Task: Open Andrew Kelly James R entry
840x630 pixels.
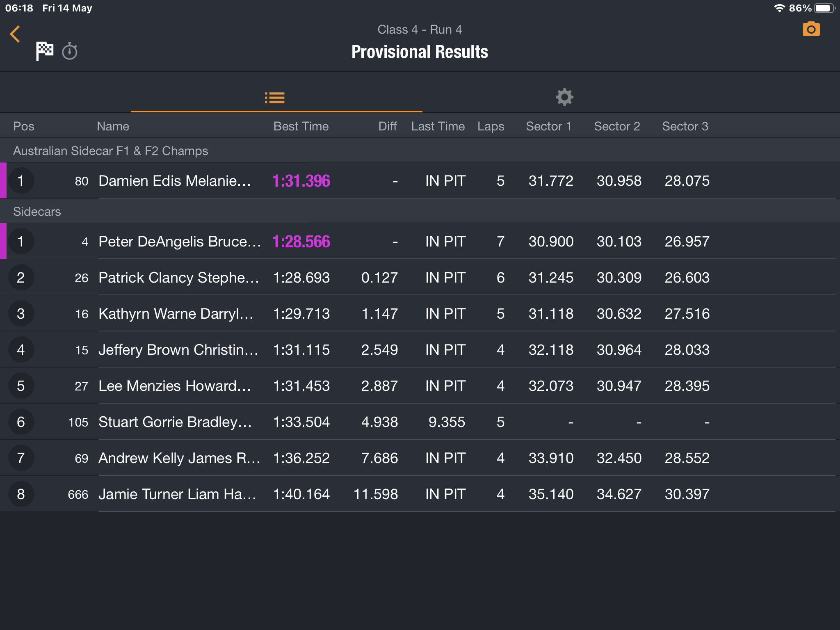Action: coord(420,458)
